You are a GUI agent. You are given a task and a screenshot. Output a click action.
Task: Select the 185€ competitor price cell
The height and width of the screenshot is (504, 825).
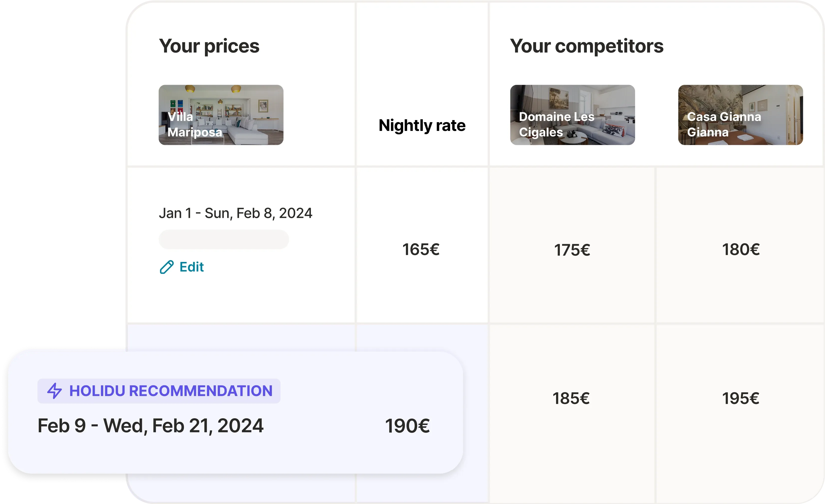tap(571, 398)
